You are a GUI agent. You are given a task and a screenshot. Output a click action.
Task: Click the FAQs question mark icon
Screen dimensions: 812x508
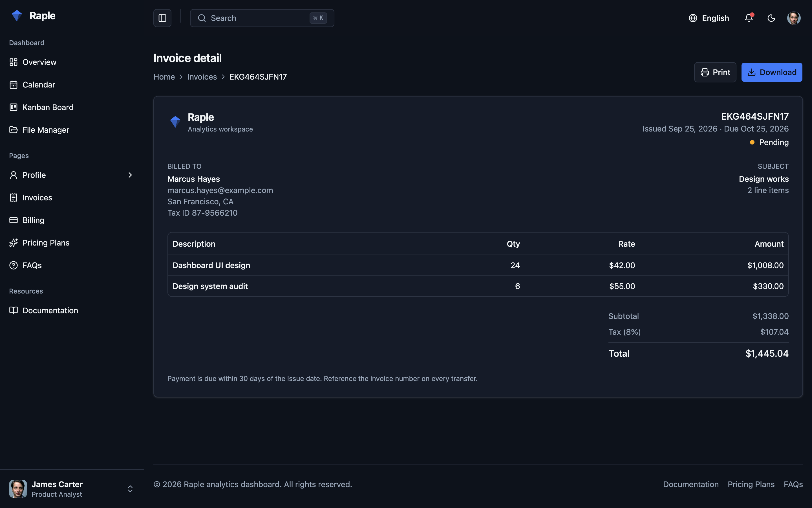pyautogui.click(x=14, y=265)
